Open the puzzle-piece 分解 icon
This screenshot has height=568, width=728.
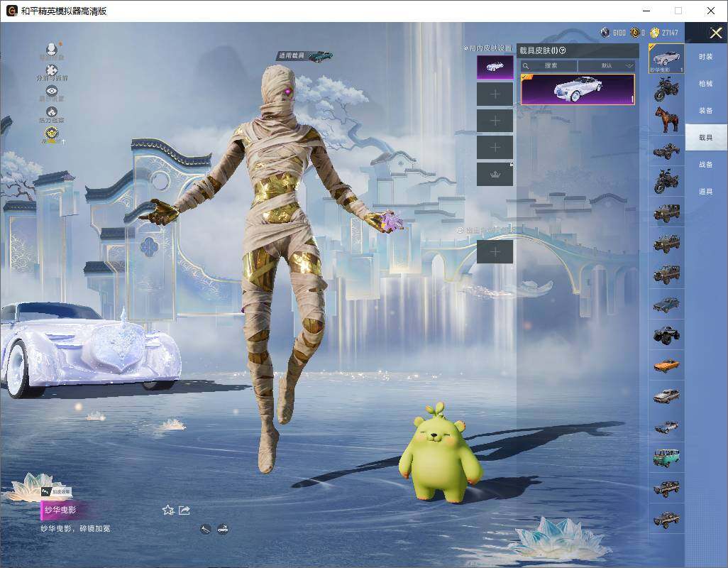[52, 70]
